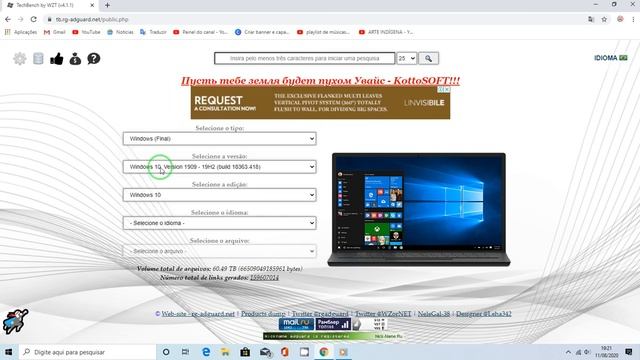Click the NeleGal-38 link
The image size is (640, 360).
point(433,313)
